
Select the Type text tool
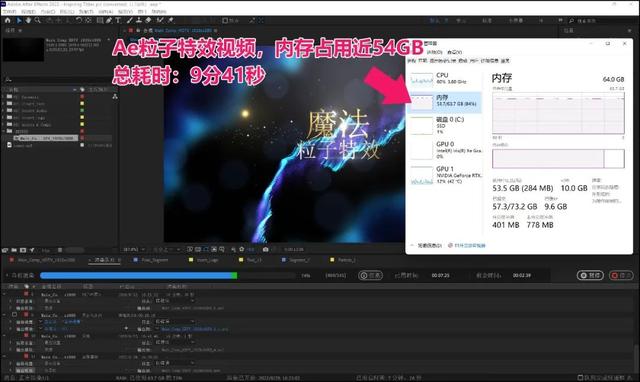coord(118,20)
